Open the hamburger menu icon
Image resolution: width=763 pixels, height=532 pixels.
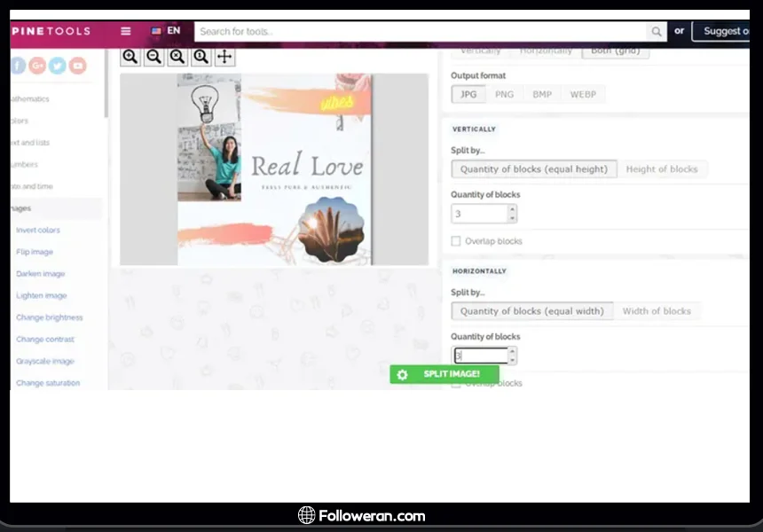click(126, 31)
